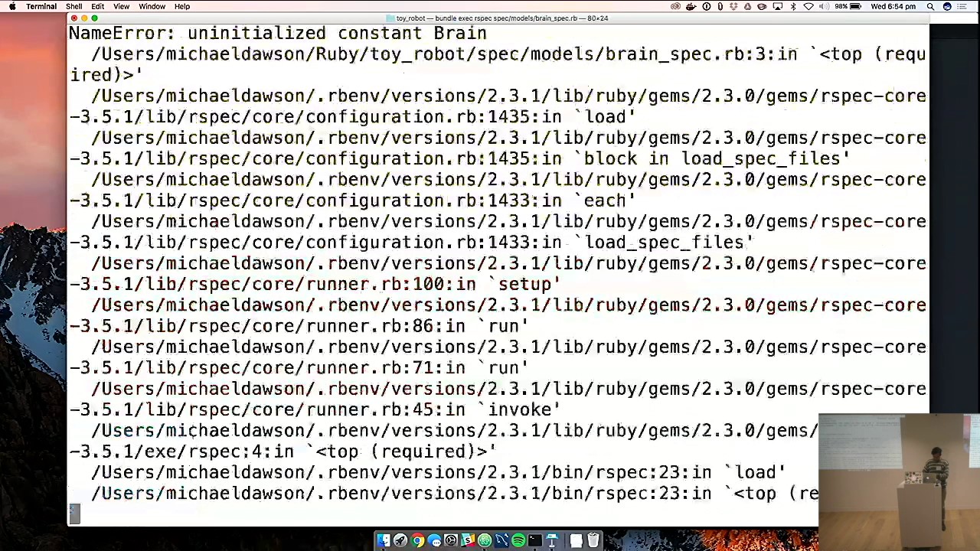Open the Trash in the Dock
The height and width of the screenshot is (551, 980).
click(593, 540)
